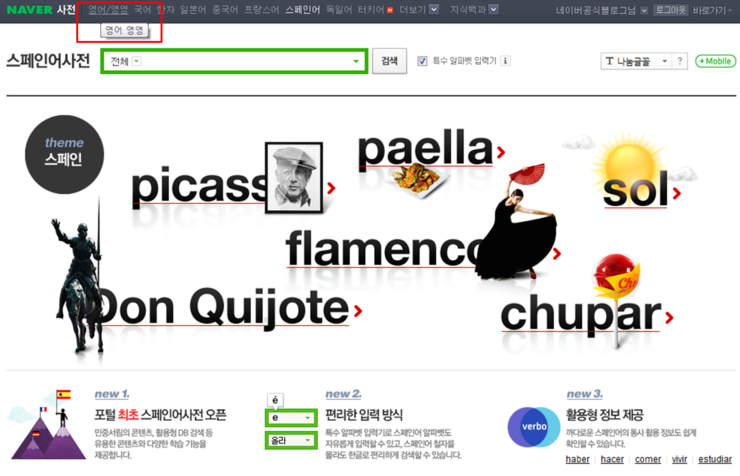Click the é character popup icon

(276, 401)
